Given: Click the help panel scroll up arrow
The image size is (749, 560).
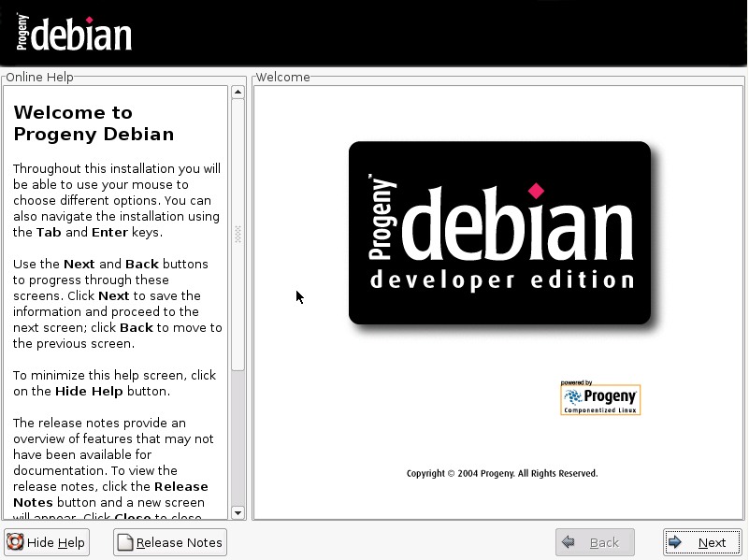Looking at the screenshot, I should [x=238, y=93].
